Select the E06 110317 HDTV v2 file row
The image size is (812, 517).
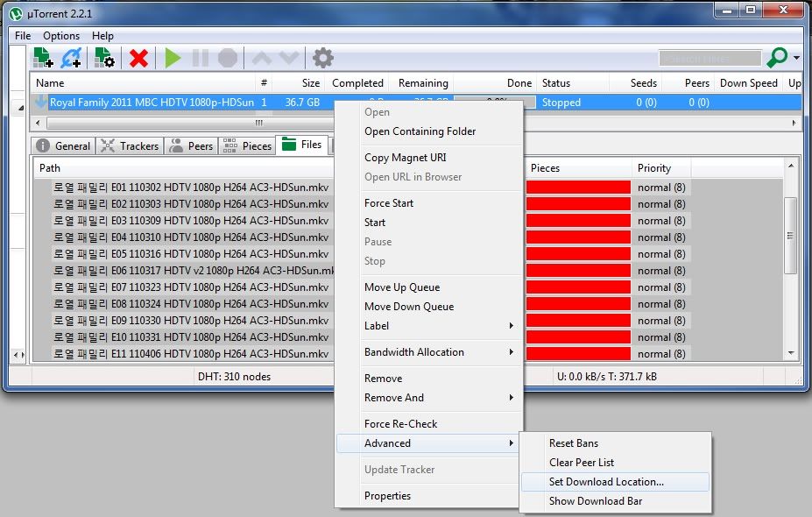[x=194, y=271]
